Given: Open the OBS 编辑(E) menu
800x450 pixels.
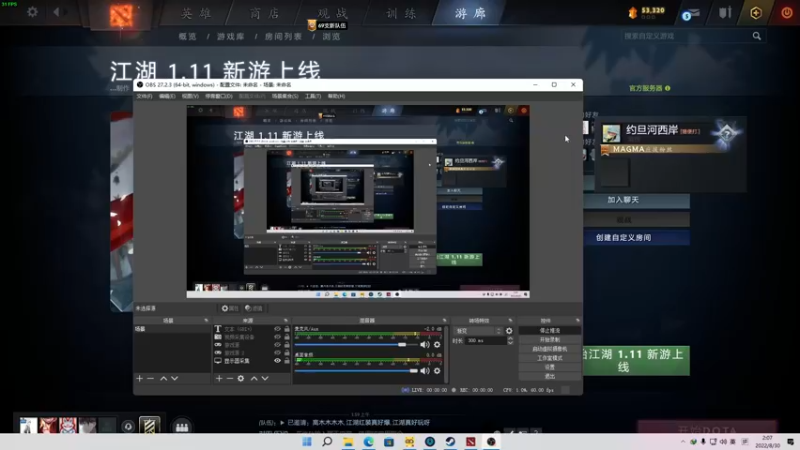Looking at the screenshot, I should point(167,96).
